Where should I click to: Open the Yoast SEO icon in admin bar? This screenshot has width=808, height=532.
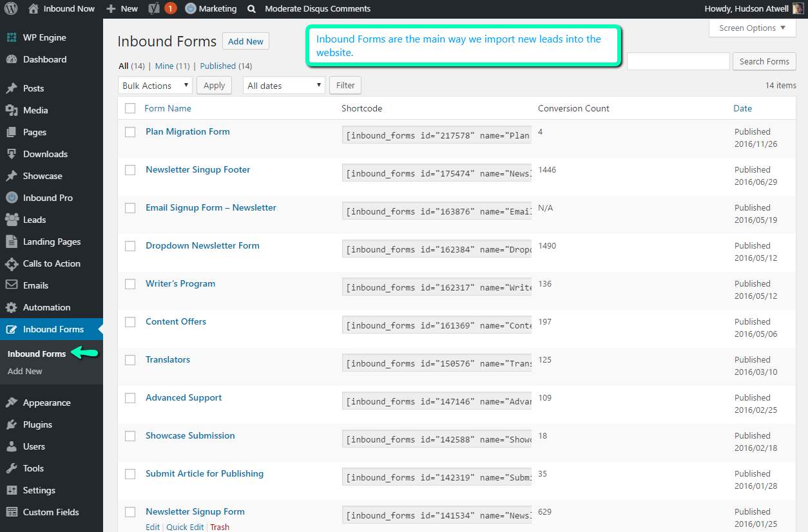click(x=154, y=9)
